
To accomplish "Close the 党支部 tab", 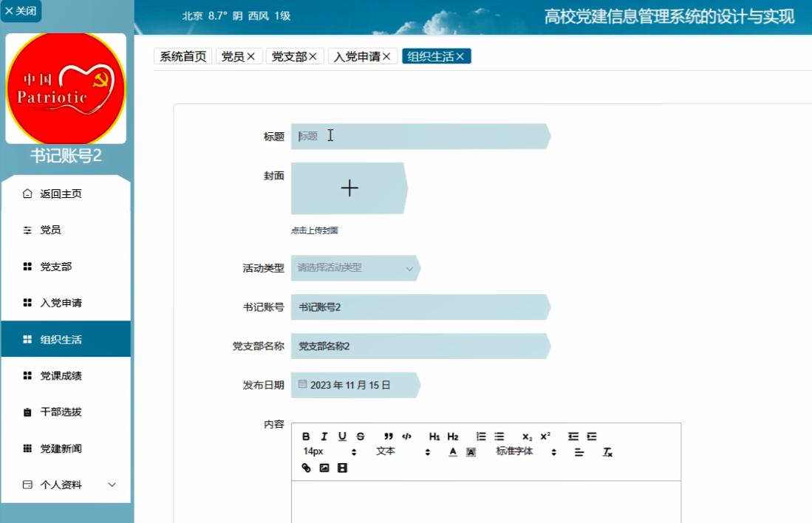I will [x=313, y=56].
